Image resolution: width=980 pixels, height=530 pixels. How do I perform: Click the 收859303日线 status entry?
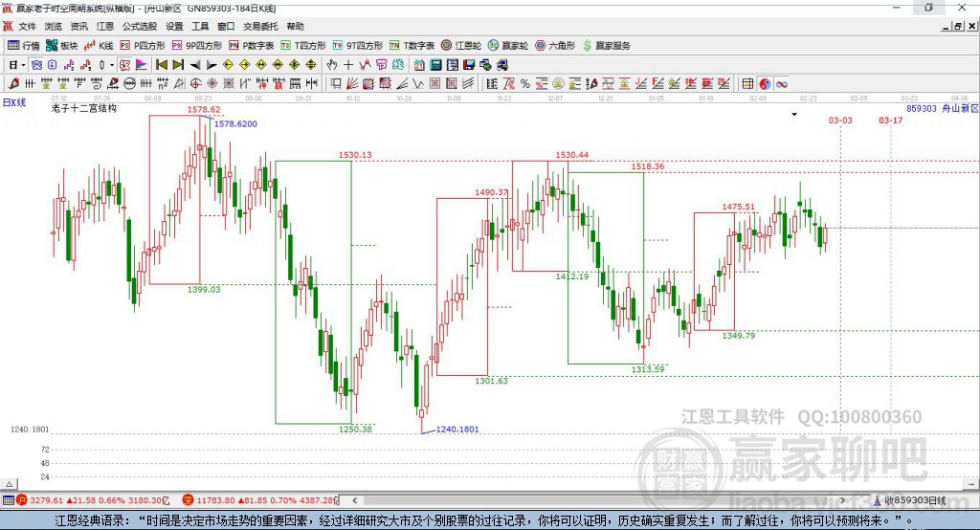coord(910,500)
